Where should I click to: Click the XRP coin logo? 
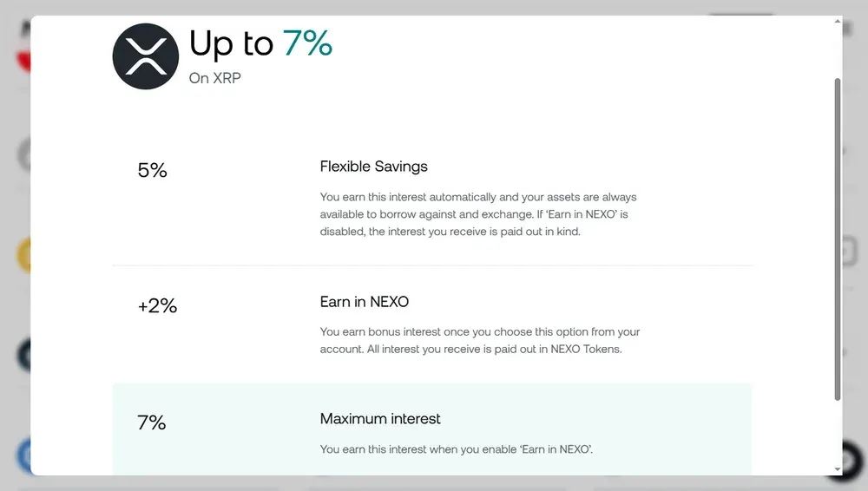[146, 56]
